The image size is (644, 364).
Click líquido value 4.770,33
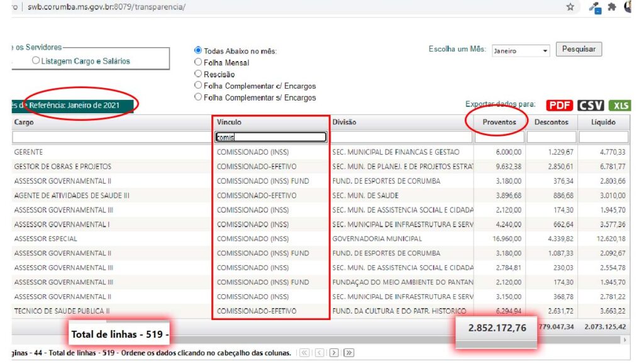click(x=613, y=152)
